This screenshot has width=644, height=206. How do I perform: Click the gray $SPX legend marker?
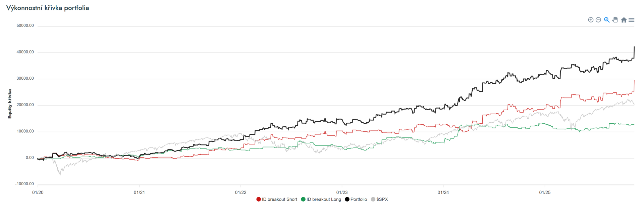373,199
